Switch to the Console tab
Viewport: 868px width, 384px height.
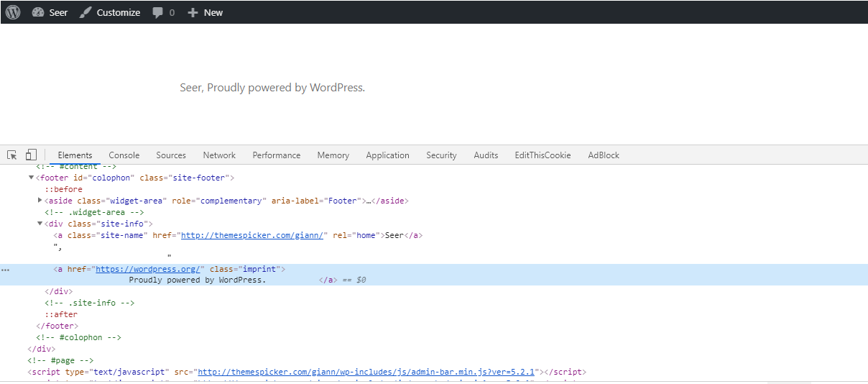pyautogui.click(x=124, y=155)
